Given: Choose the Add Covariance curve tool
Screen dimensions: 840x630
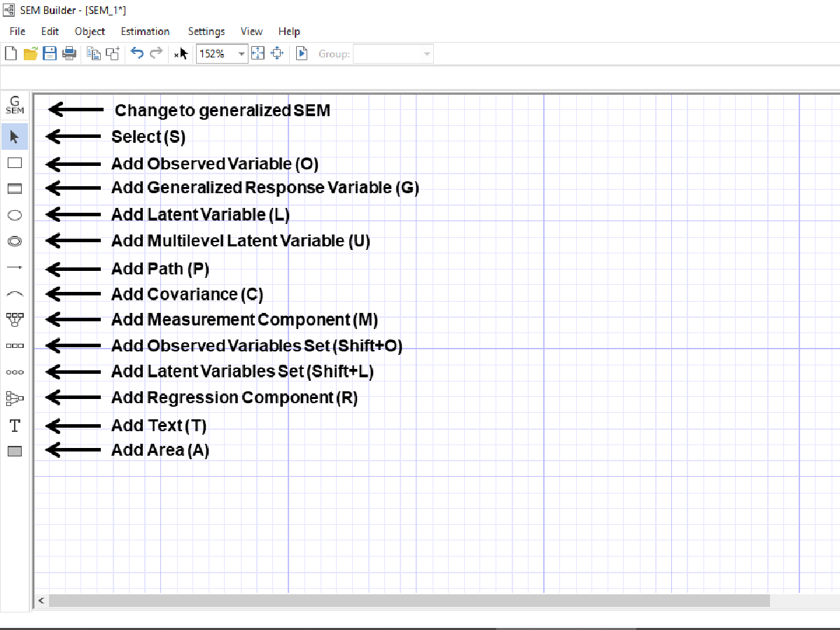Looking at the screenshot, I should point(15,294).
